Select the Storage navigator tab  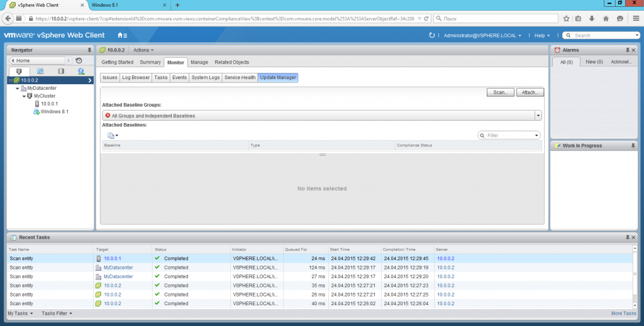pos(61,72)
